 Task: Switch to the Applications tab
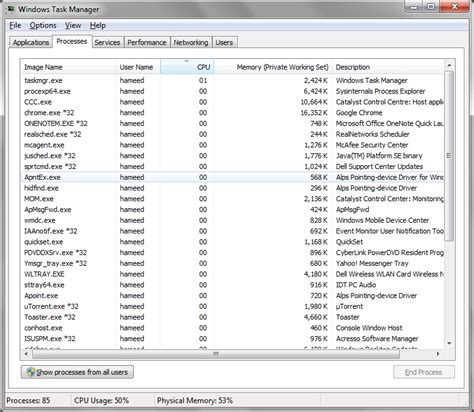coord(31,42)
